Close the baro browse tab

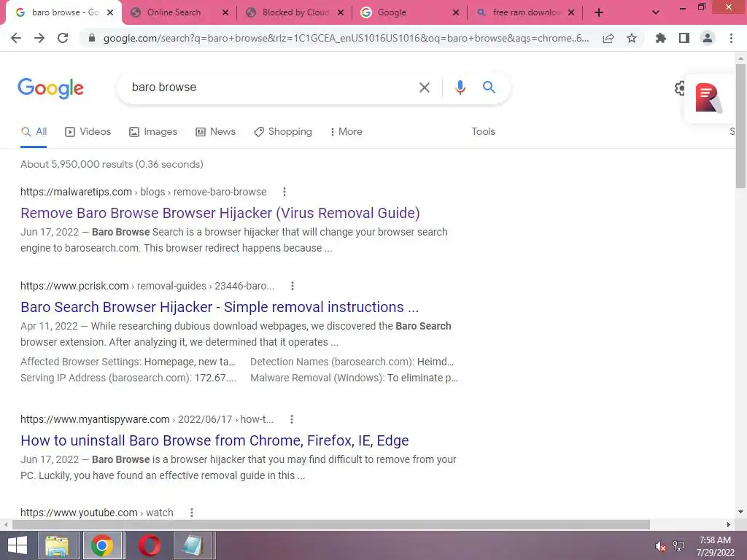click(110, 12)
